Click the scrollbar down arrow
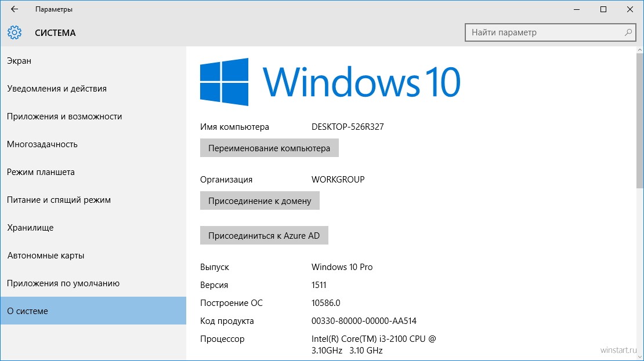The image size is (644, 361). pyautogui.click(x=640, y=357)
